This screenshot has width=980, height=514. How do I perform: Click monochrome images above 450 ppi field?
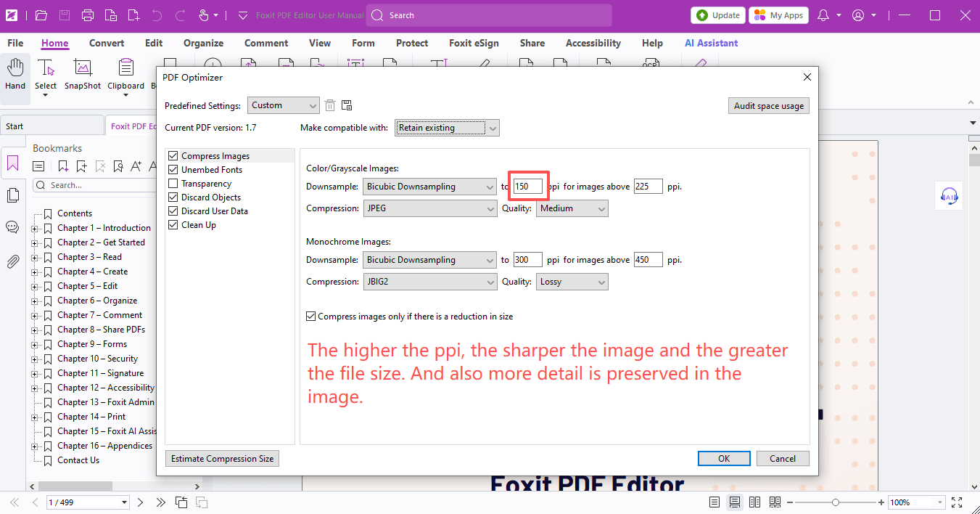pos(648,260)
